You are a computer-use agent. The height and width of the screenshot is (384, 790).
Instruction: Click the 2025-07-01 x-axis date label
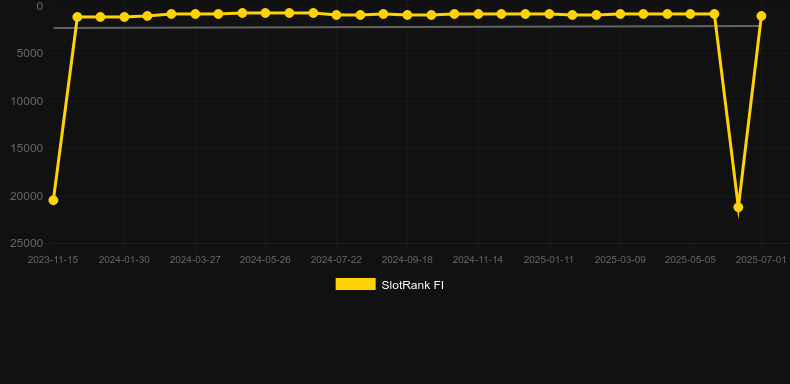[761, 260]
